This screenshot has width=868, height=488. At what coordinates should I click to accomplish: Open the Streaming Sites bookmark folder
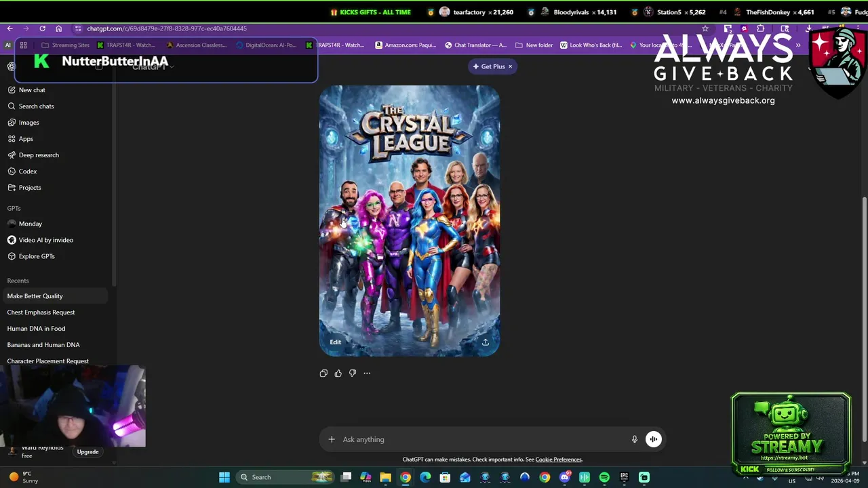(x=65, y=45)
